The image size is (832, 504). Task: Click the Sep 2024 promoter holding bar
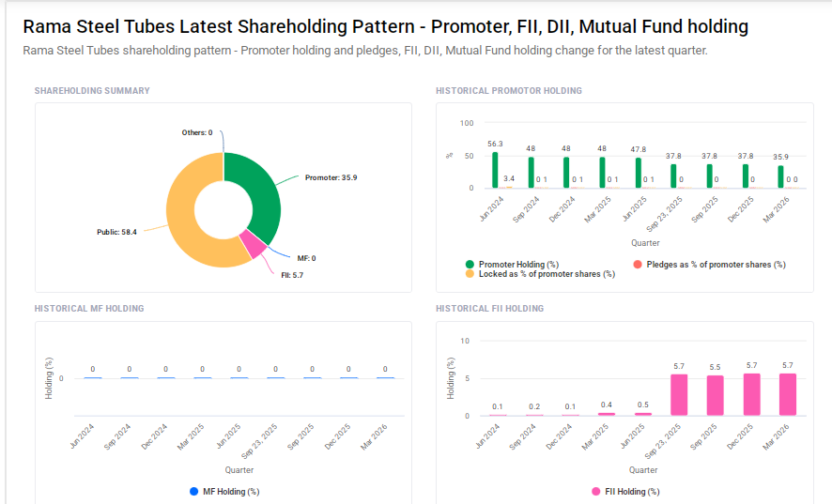point(532,173)
